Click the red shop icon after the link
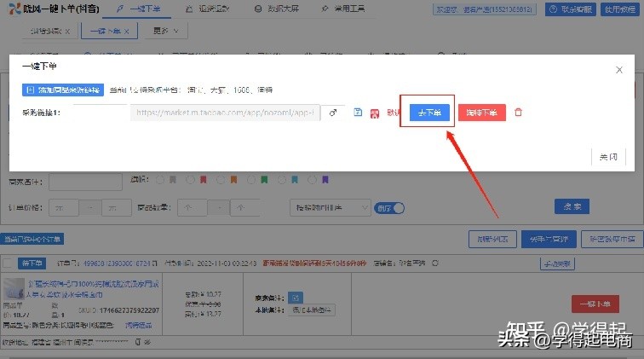This screenshot has height=359, width=644. coord(375,113)
